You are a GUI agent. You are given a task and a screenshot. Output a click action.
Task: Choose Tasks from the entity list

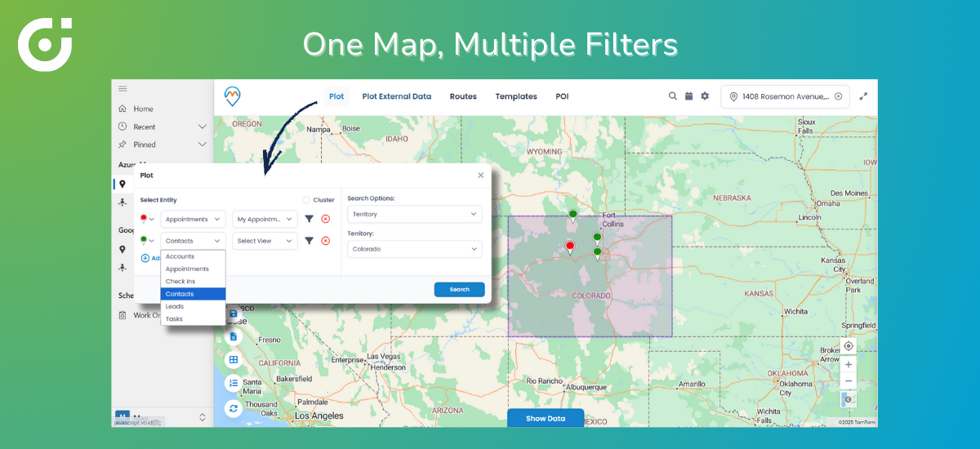click(x=194, y=318)
